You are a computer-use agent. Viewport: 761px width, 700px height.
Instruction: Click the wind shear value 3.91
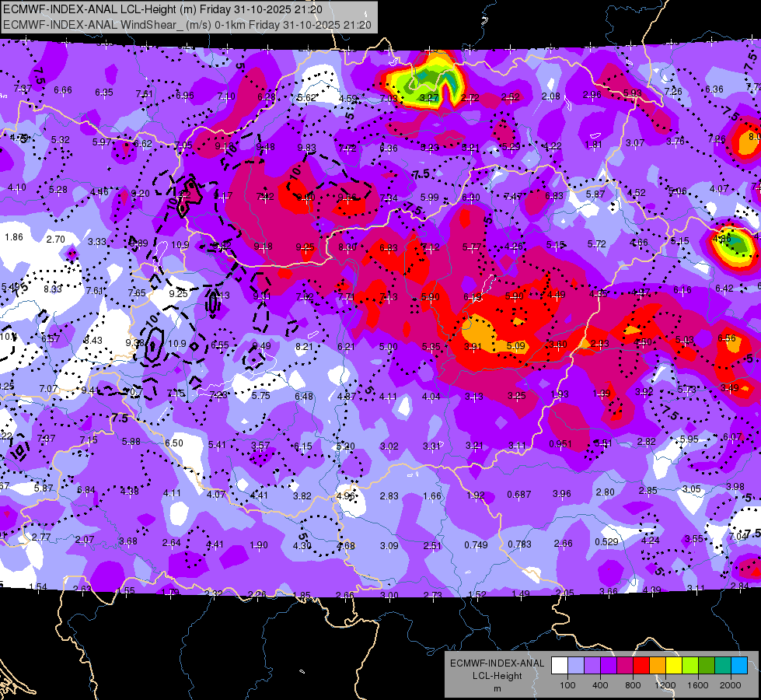coord(473,347)
